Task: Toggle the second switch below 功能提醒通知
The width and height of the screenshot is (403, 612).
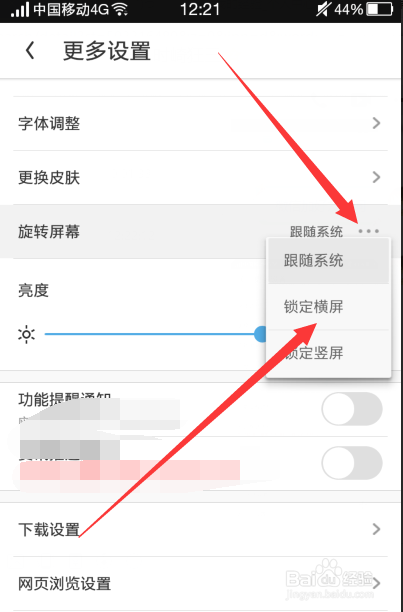Action: [x=352, y=463]
